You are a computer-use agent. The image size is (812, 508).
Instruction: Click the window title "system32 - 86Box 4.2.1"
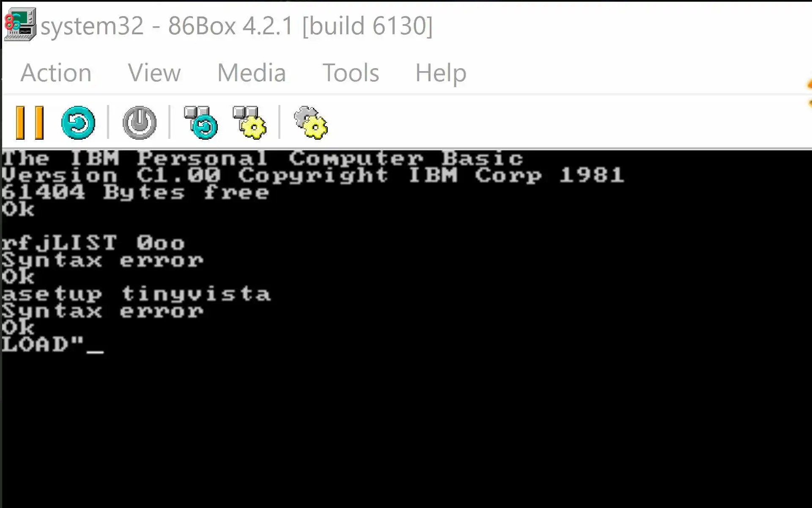pyautogui.click(x=237, y=26)
